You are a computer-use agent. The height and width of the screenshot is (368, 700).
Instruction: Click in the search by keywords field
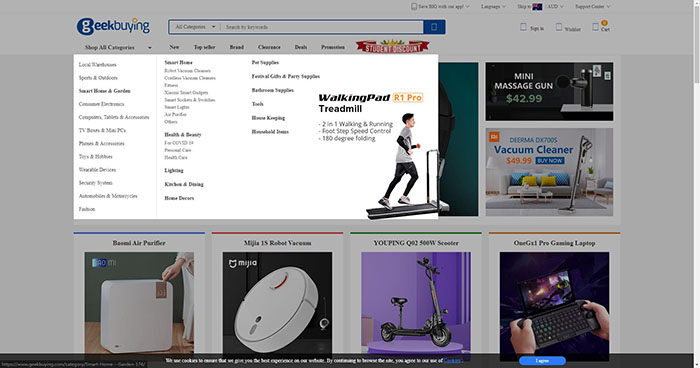(321, 27)
